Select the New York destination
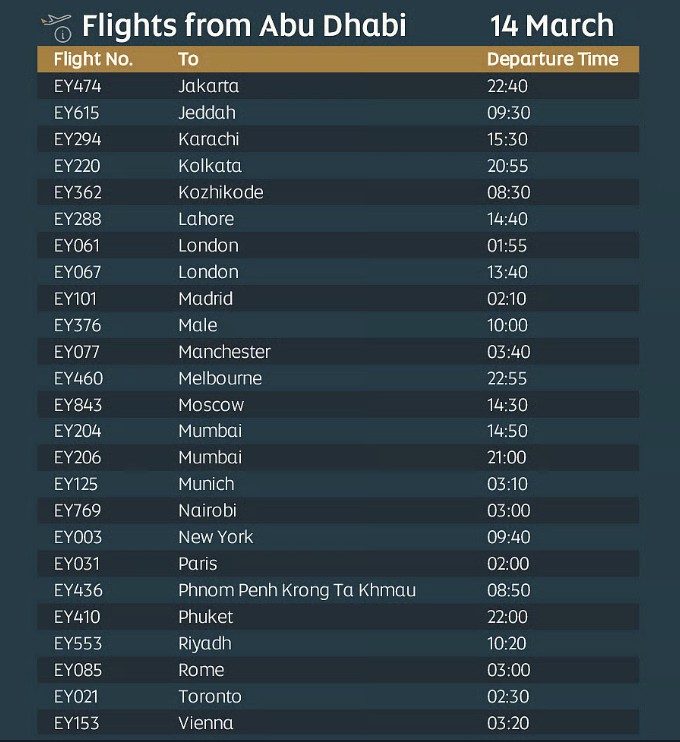Screen dimensions: 680x742 [216, 537]
